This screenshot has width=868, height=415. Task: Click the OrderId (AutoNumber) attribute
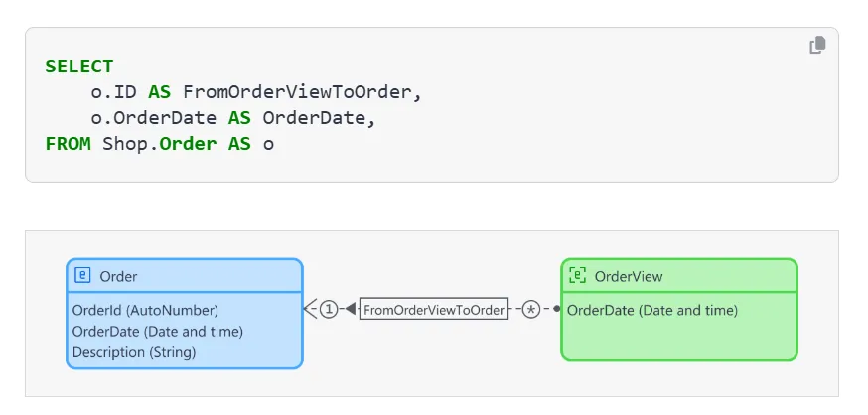[x=145, y=310]
